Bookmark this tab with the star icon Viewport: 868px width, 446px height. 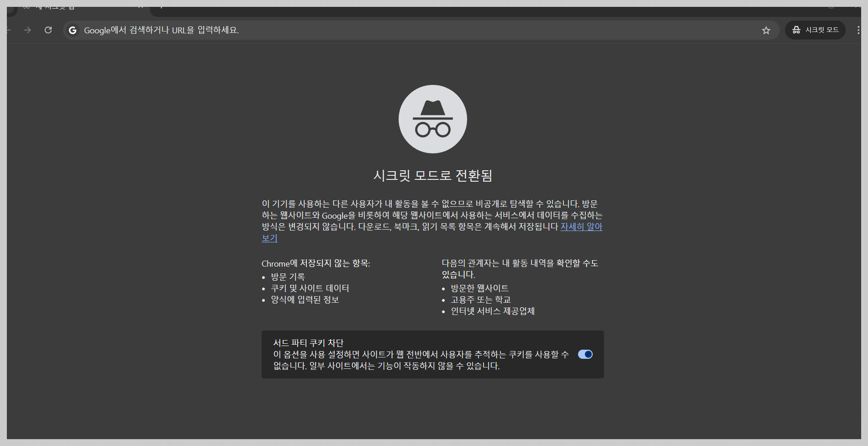[766, 30]
